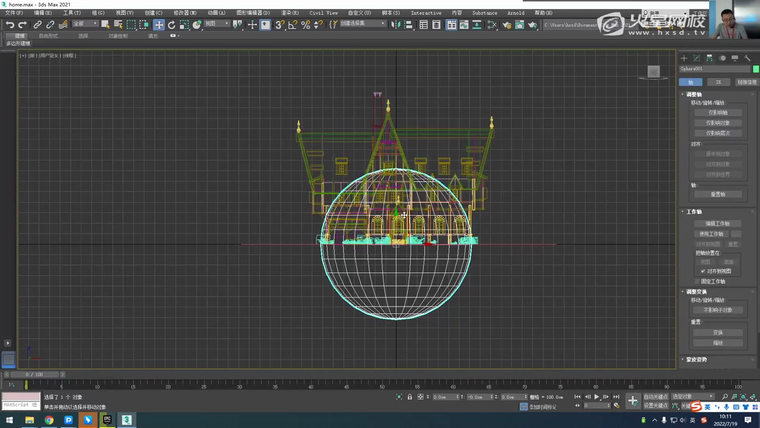Viewport: 760px width, 428px height.
Task: Collapse the 调整变换 rollout
Action: pos(696,291)
